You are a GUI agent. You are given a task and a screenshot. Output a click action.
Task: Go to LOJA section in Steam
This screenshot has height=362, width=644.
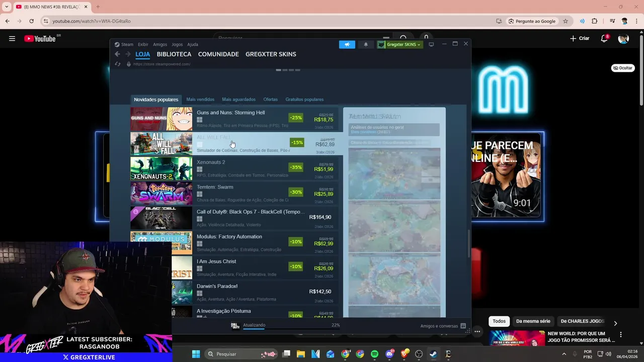pyautogui.click(x=143, y=54)
